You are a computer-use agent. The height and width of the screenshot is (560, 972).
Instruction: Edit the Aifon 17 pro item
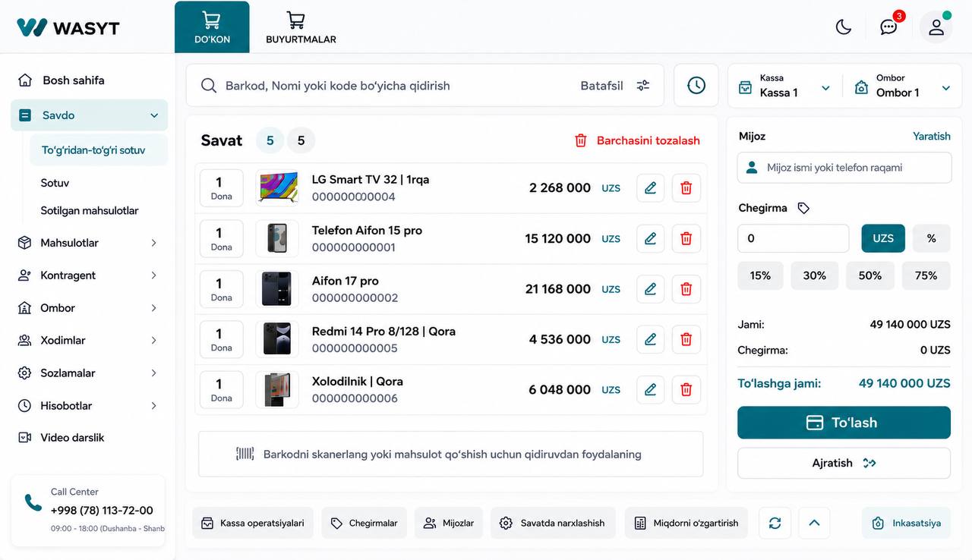point(650,289)
